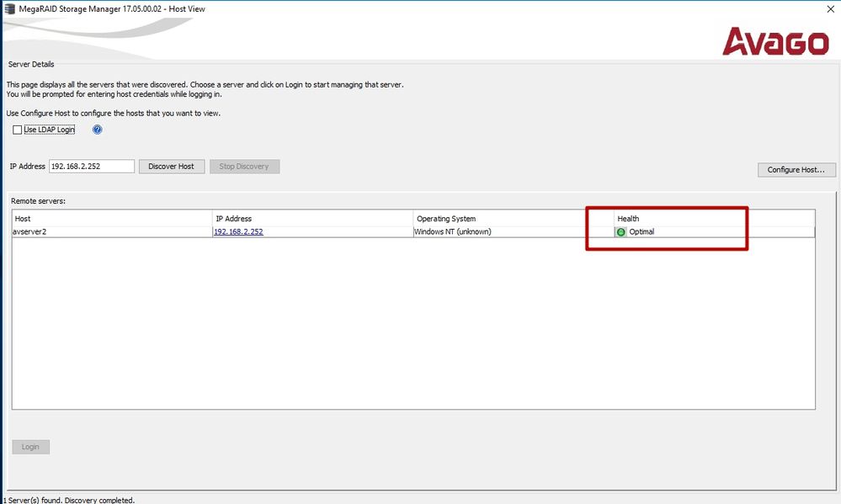Click the blue help icon beside LDAP Login

tap(97, 130)
